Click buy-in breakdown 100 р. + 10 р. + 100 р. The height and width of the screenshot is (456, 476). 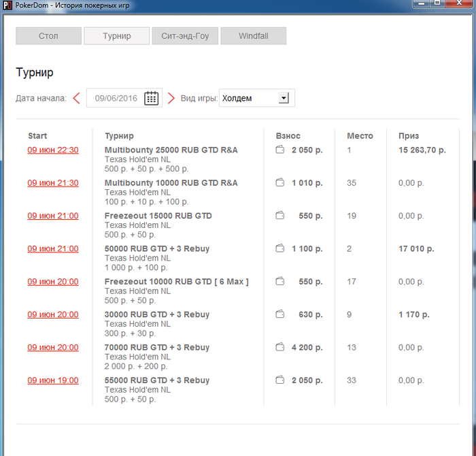[147, 201]
